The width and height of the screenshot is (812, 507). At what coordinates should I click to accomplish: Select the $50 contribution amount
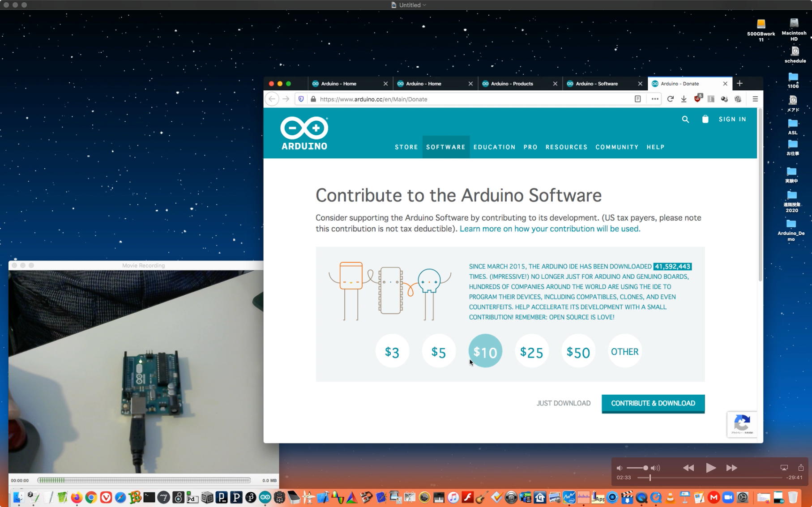578,351
